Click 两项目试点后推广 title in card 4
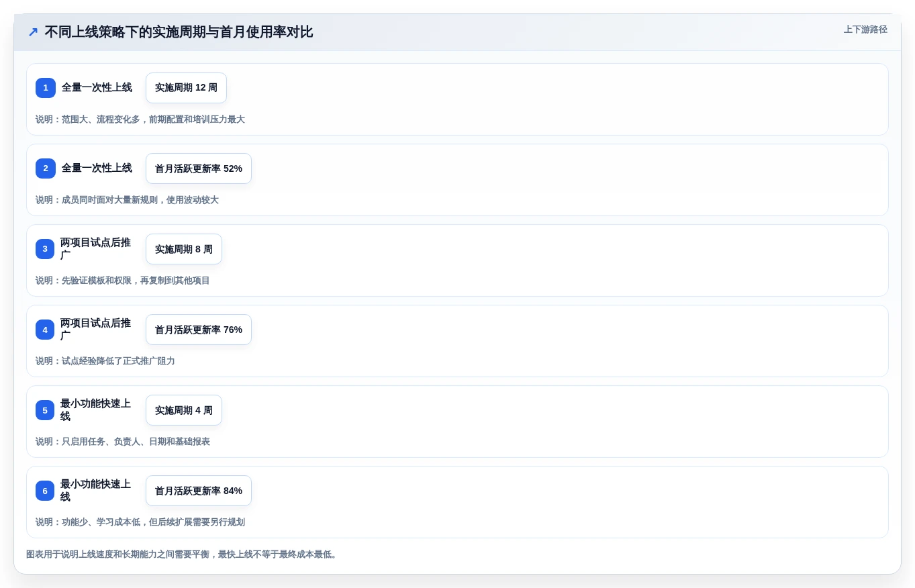The width and height of the screenshot is (915, 588). [96, 330]
